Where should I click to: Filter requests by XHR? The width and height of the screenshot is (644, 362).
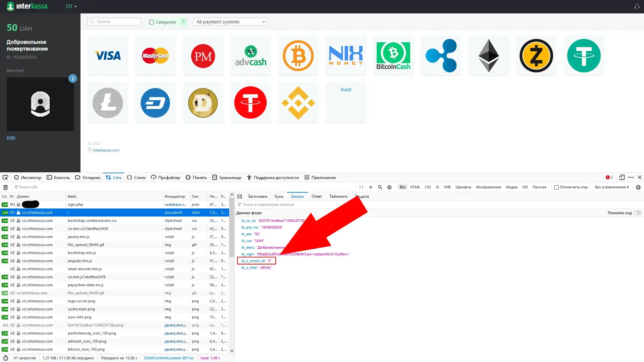447,187
